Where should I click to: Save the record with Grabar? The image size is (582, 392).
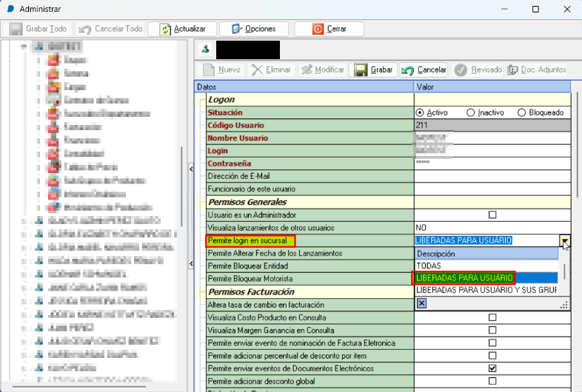coord(373,70)
